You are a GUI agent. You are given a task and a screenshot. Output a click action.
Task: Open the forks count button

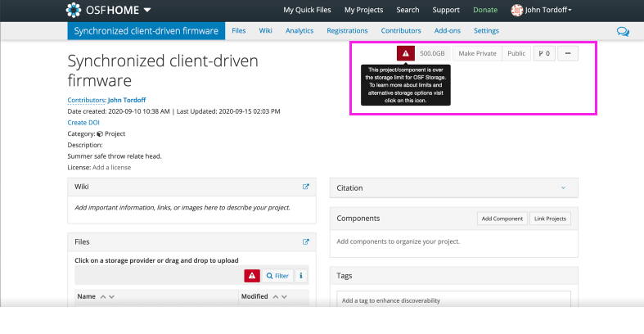point(544,53)
